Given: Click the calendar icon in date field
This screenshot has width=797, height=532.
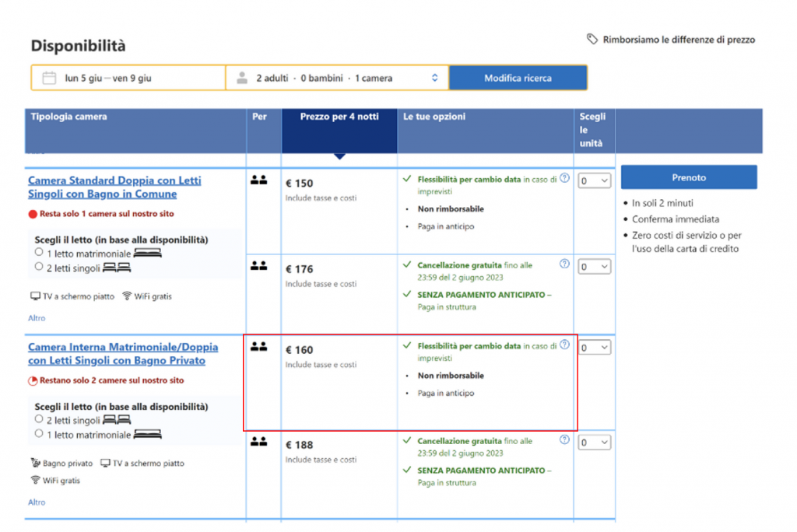Looking at the screenshot, I should pos(49,78).
